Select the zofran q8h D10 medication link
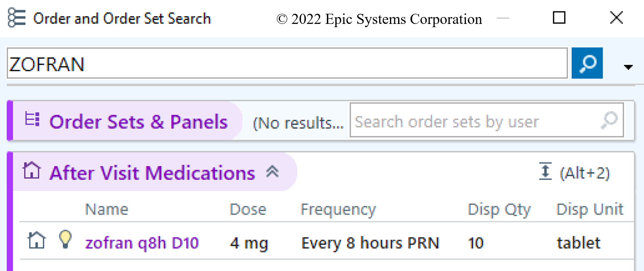This screenshot has width=644, height=271. coord(142,243)
